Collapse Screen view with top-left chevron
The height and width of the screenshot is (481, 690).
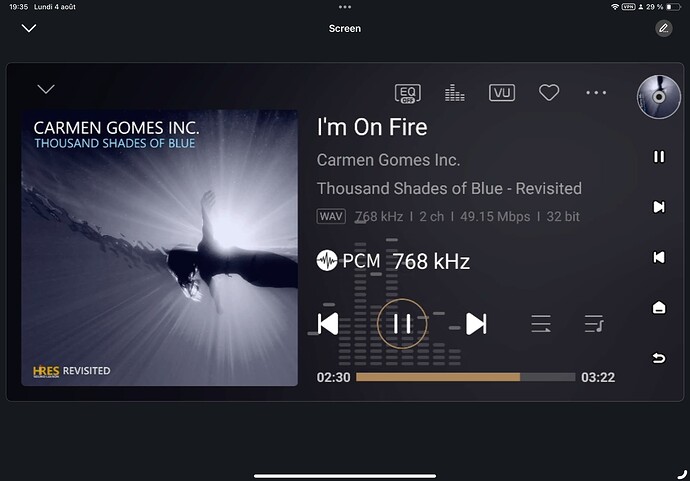coord(29,28)
